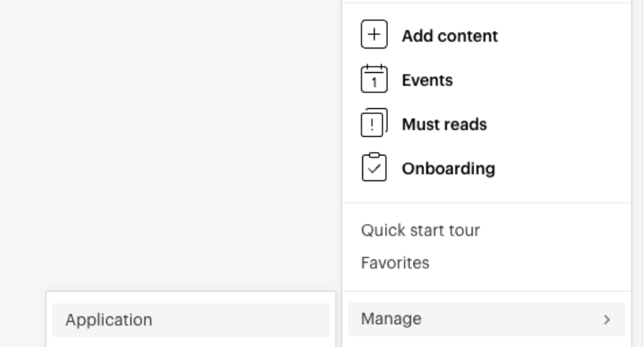Choose the Onboarding text label
The height and width of the screenshot is (347, 644).
[448, 169]
